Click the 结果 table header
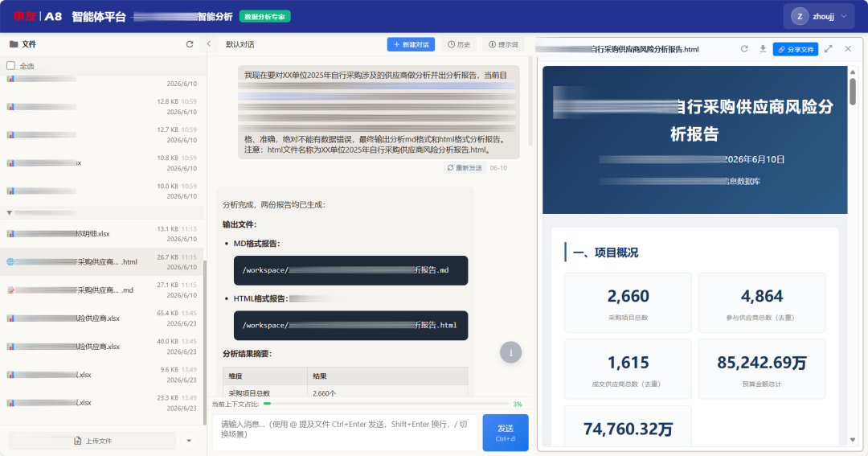868x456 pixels. pyautogui.click(x=387, y=376)
